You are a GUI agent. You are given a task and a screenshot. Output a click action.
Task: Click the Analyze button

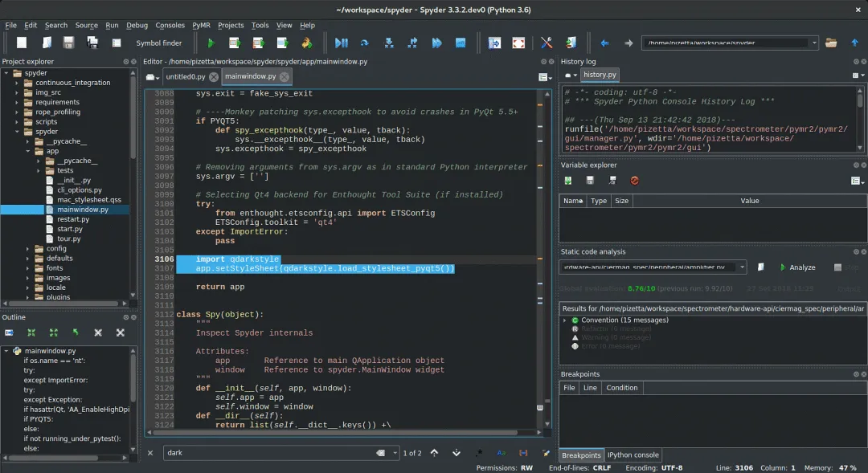tap(796, 267)
